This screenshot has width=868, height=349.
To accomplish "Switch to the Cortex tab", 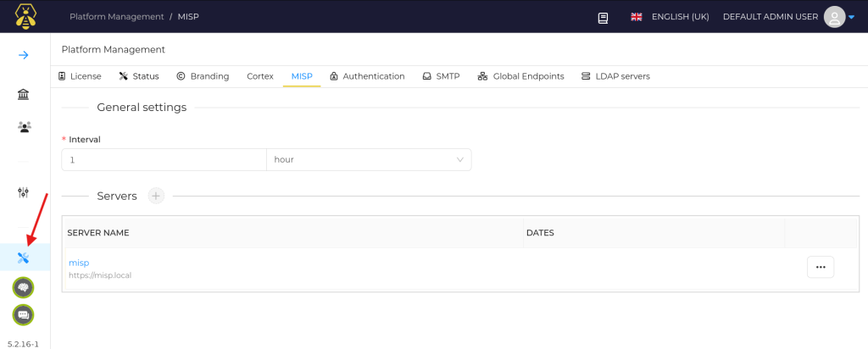I will point(259,76).
